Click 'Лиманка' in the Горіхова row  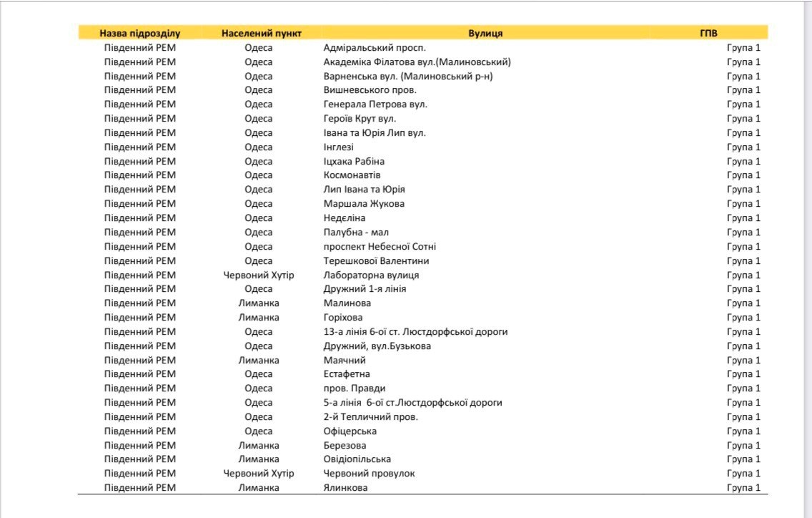(259, 318)
